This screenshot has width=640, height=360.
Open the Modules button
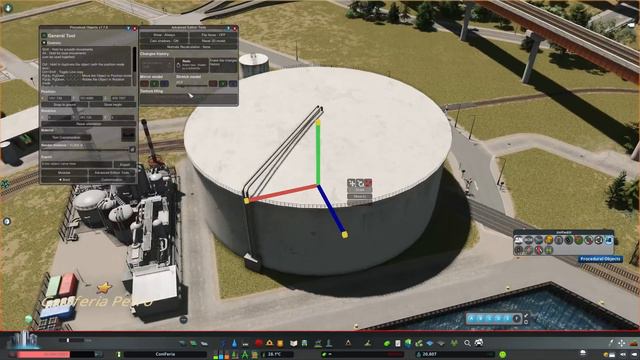point(64,173)
